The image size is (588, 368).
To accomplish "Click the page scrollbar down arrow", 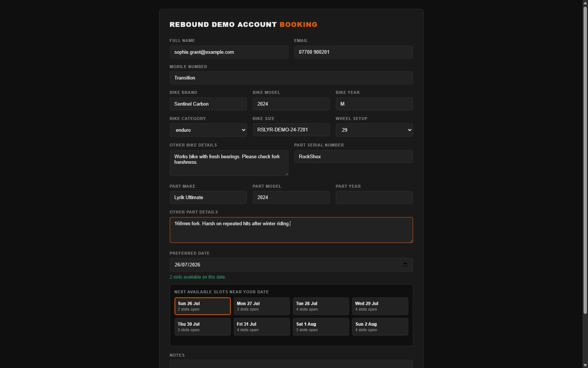I will [x=585, y=365].
